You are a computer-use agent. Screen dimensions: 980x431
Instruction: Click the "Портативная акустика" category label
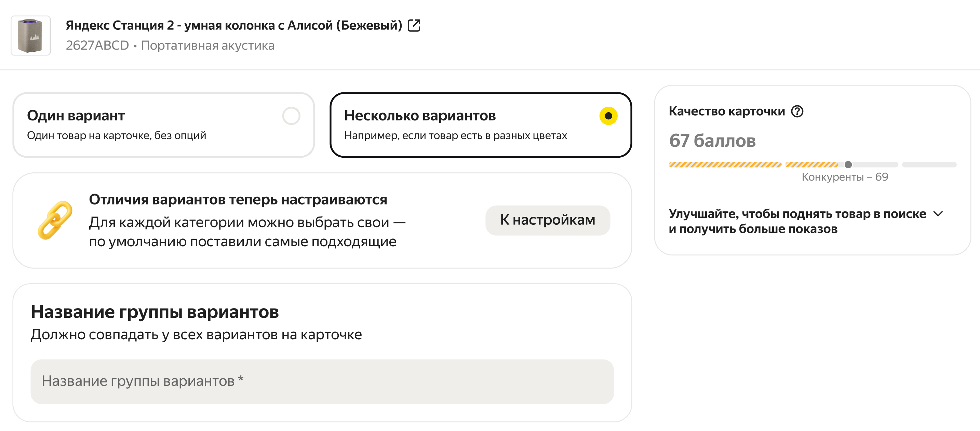coord(208,46)
